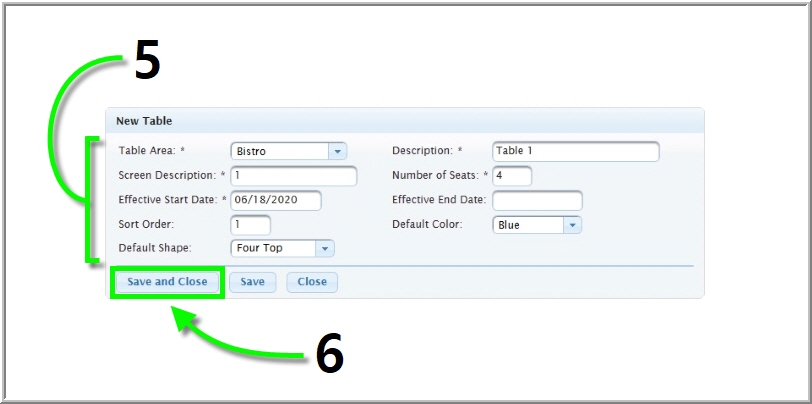The height and width of the screenshot is (404, 812).
Task: Focus the Sort Order input box
Action: click(x=250, y=225)
